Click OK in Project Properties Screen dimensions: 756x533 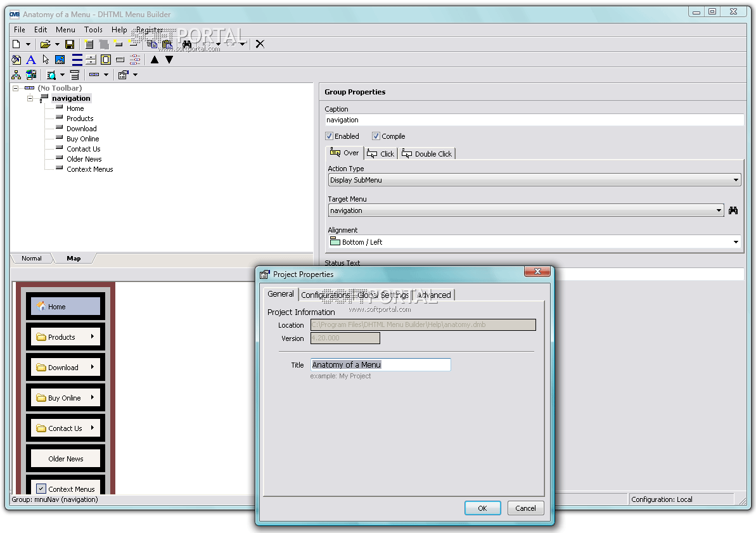(483, 508)
